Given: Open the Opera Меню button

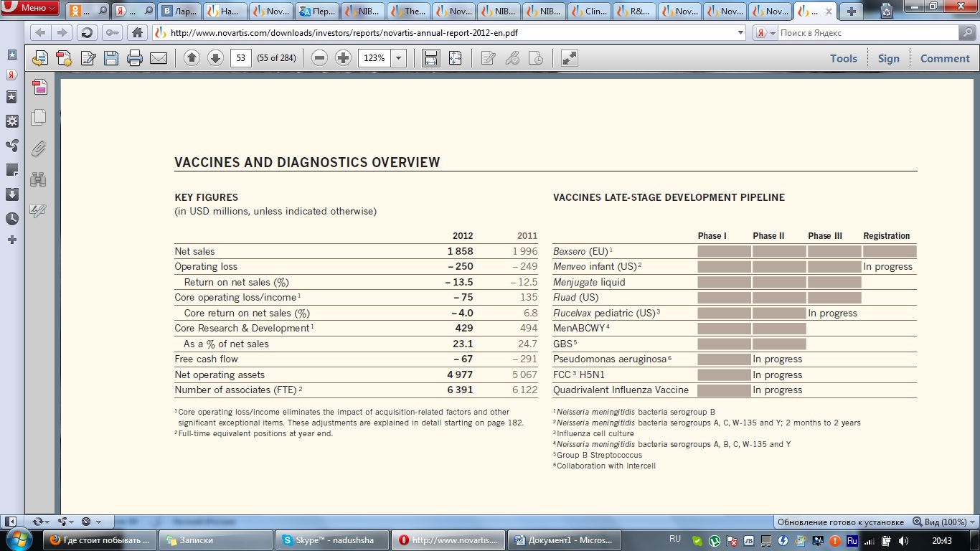Looking at the screenshot, I should tap(30, 9).
